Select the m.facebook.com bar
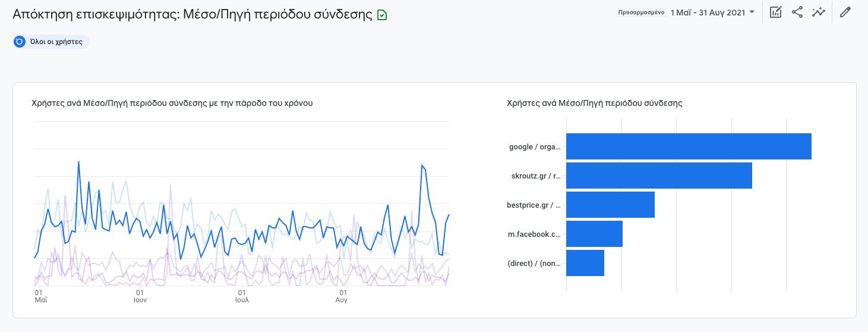Screen dimensions: 868x332 coord(594,234)
